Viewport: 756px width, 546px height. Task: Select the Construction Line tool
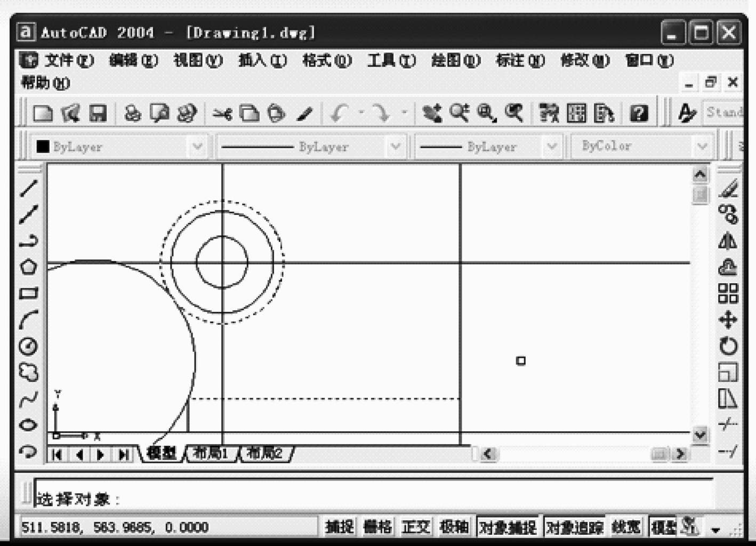pyautogui.click(x=29, y=214)
